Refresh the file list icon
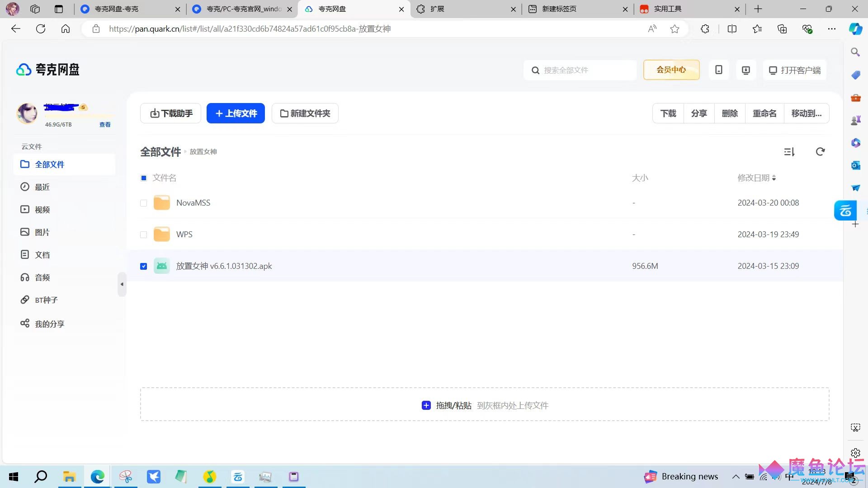Viewport: 868px width, 488px height. tap(820, 152)
